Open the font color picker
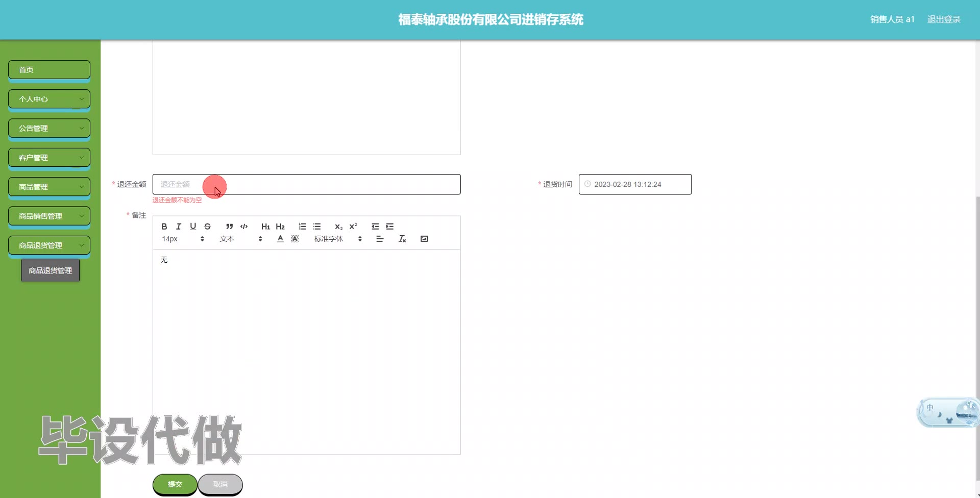Viewport: 980px width, 498px height. (280, 239)
